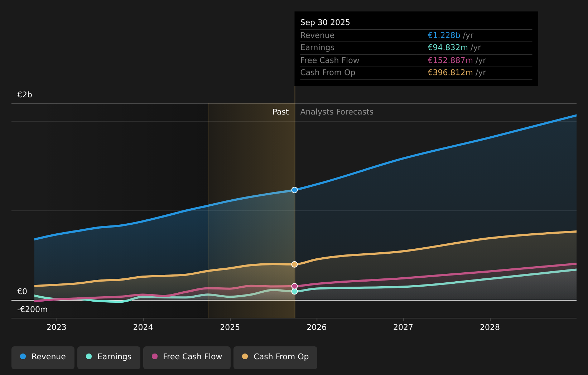Viewport: 588px width, 375px height.
Task: Click the yellow Cash From Op data marker
Action: pos(294,264)
